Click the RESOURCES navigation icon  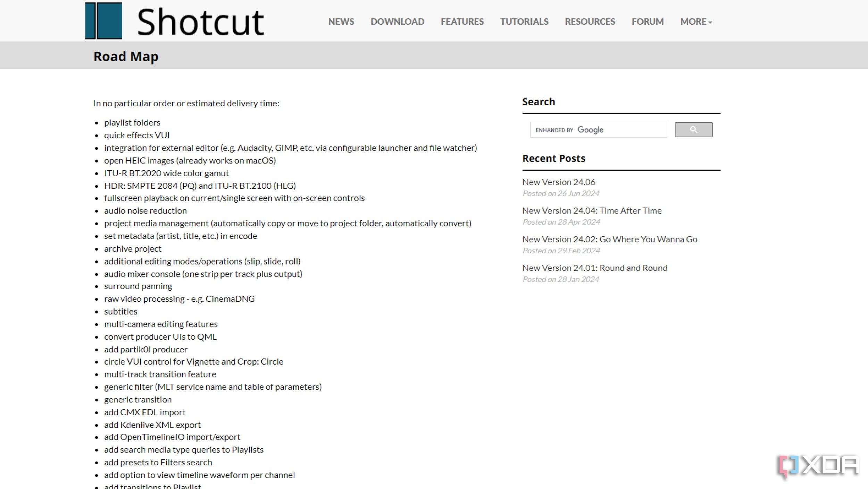(x=590, y=22)
